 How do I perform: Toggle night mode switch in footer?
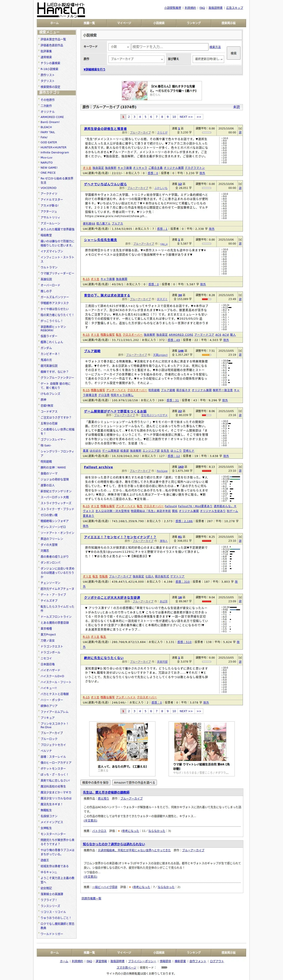click(x=164, y=967)
